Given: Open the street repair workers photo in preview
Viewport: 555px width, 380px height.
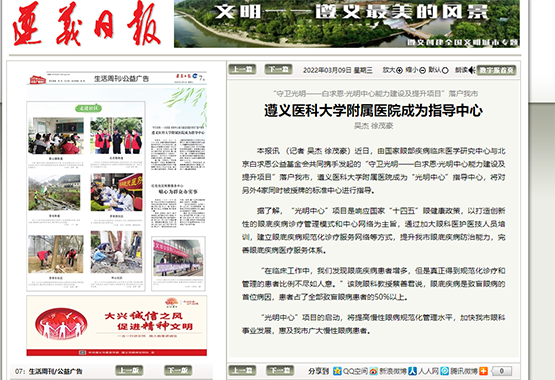Looking at the screenshot, I should pyautogui.click(x=116, y=252).
